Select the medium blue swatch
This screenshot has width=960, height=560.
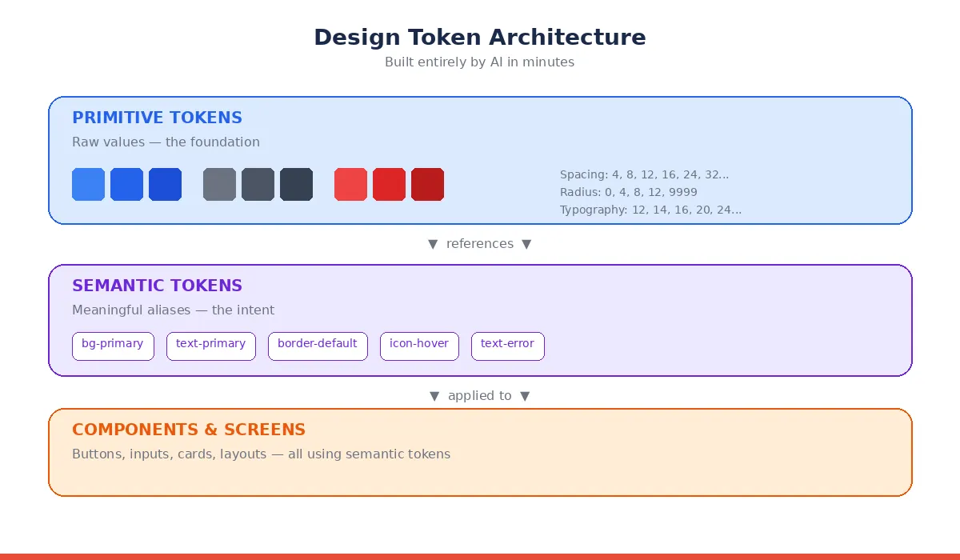(x=126, y=184)
